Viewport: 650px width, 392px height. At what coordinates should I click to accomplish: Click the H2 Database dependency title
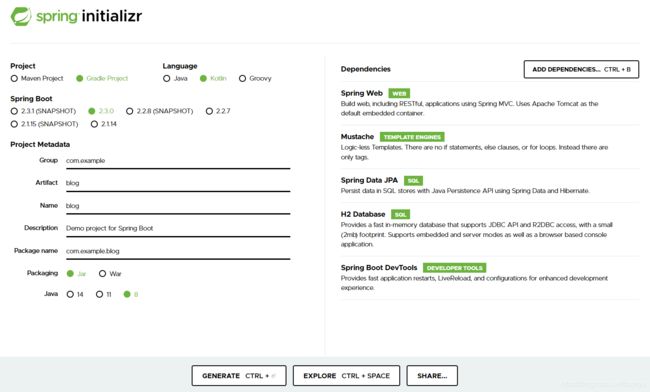(363, 214)
